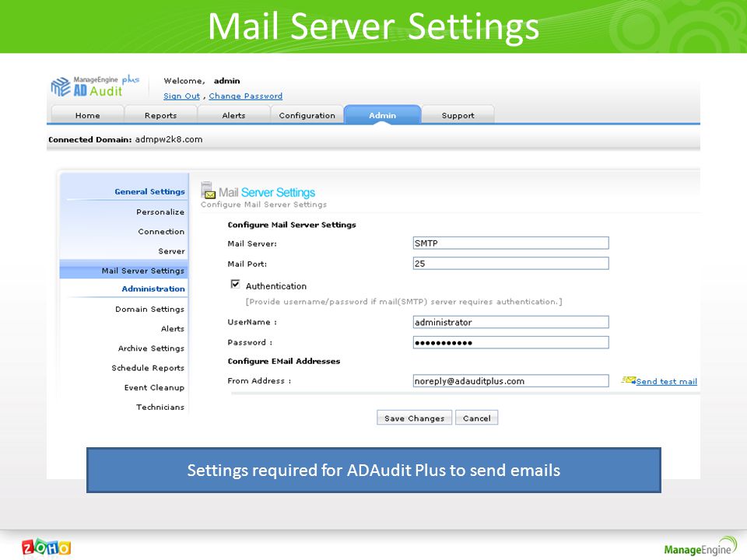
Task: Open the Home tab
Action: [88, 115]
